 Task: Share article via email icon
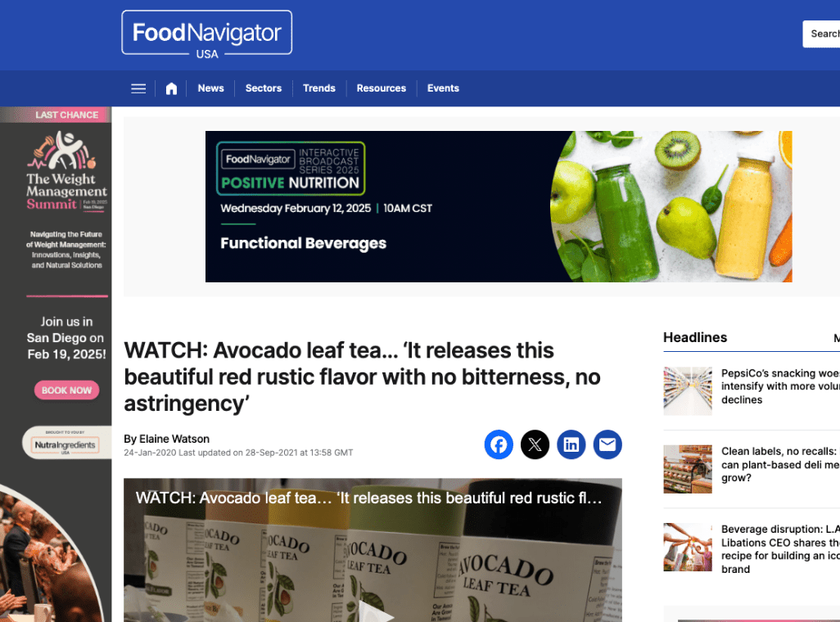tap(607, 444)
